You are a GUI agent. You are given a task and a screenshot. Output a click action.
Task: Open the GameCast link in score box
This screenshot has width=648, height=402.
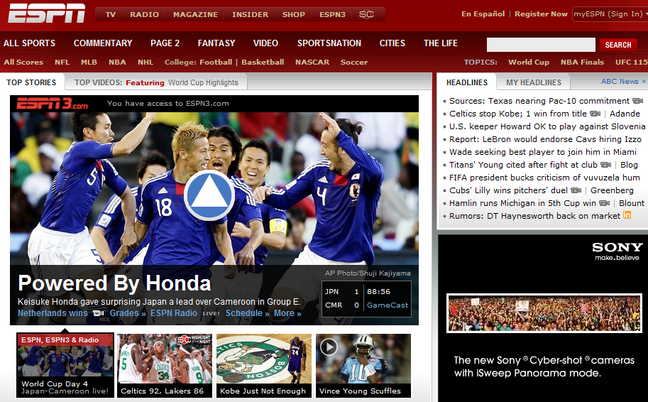(x=387, y=305)
